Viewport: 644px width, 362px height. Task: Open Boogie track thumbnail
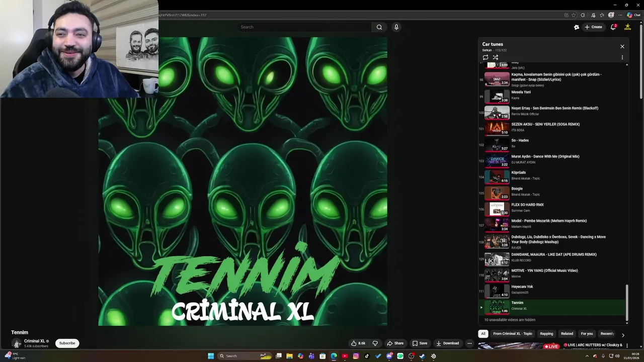click(497, 192)
